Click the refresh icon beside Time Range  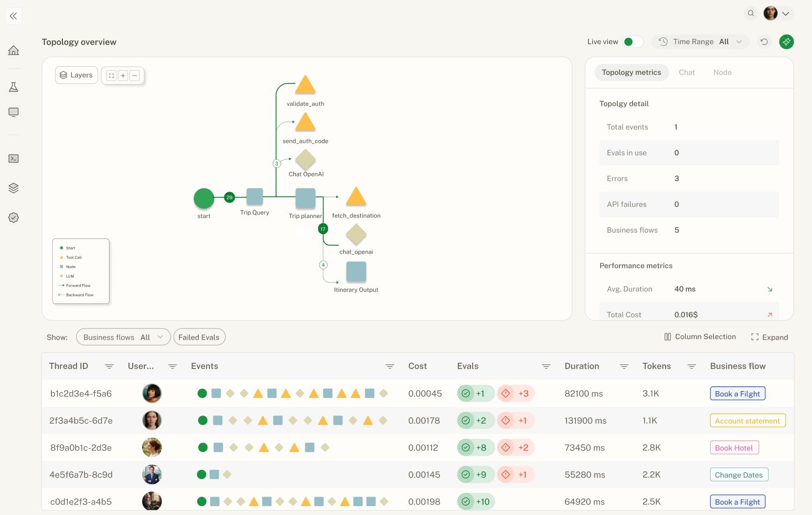[x=764, y=41]
